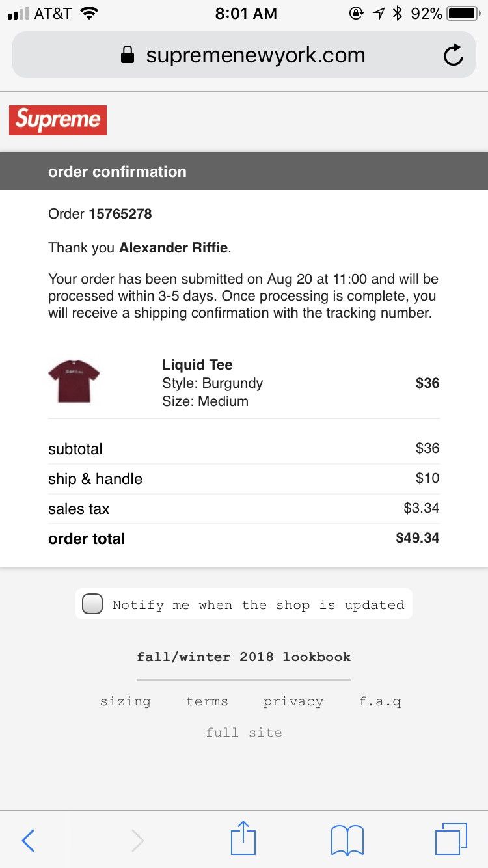This screenshot has width=488, height=868.
Task: Tap the Safari back arrow
Action: pyautogui.click(x=28, y=840)
